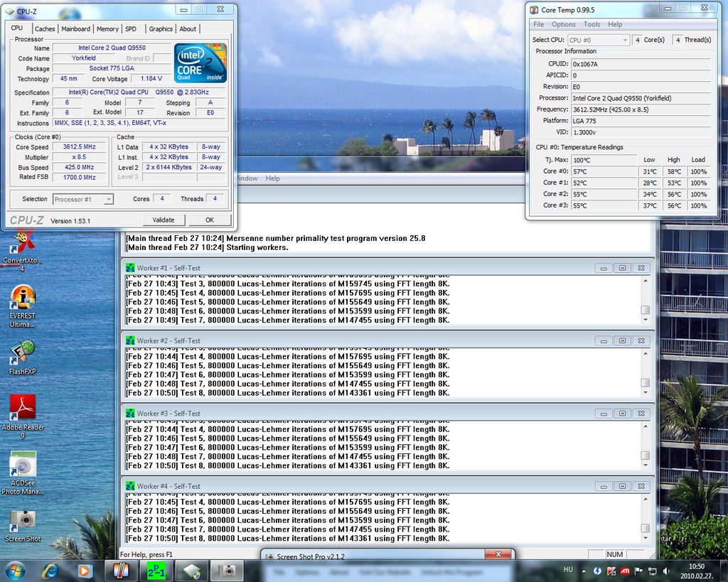Open the Screen Shot desktop shortcut
The height and width of the screenshot is (582, 728).
[x=23, y=526]
